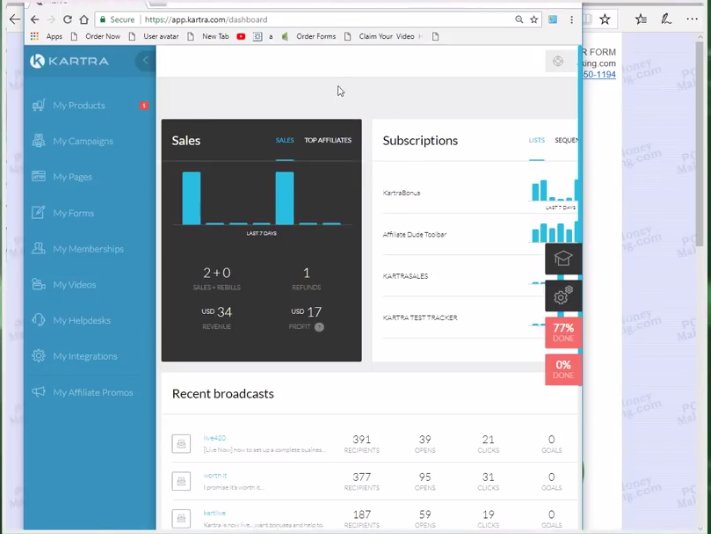Open the red notification badge on My Products
The width and height of the screenshot is (711, 534).
pyautogui.click(x=144, y=106)
